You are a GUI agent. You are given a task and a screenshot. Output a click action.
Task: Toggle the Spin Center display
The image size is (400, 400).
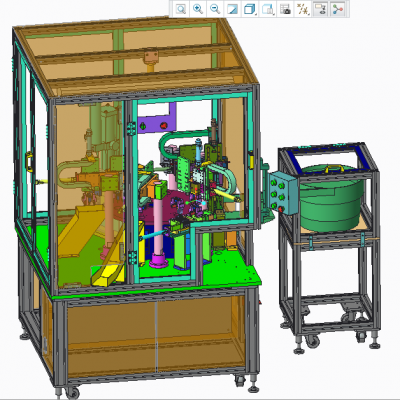point(338,9)
